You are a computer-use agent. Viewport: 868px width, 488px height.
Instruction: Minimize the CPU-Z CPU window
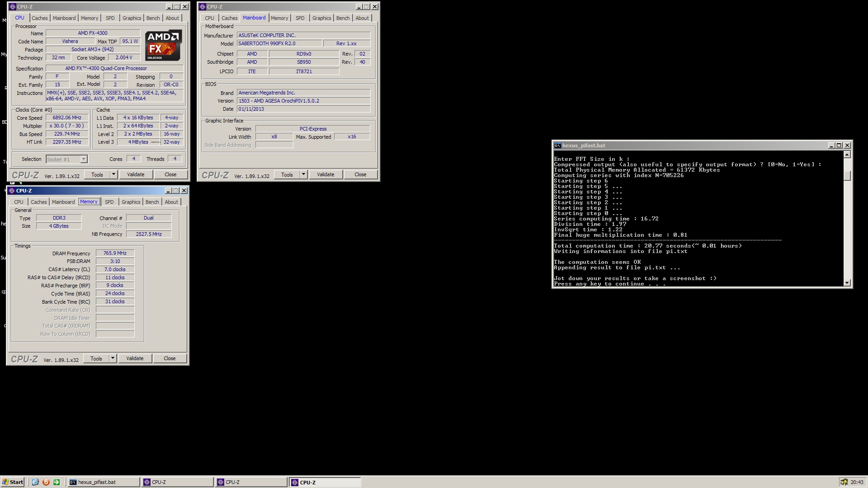point(169,7)
